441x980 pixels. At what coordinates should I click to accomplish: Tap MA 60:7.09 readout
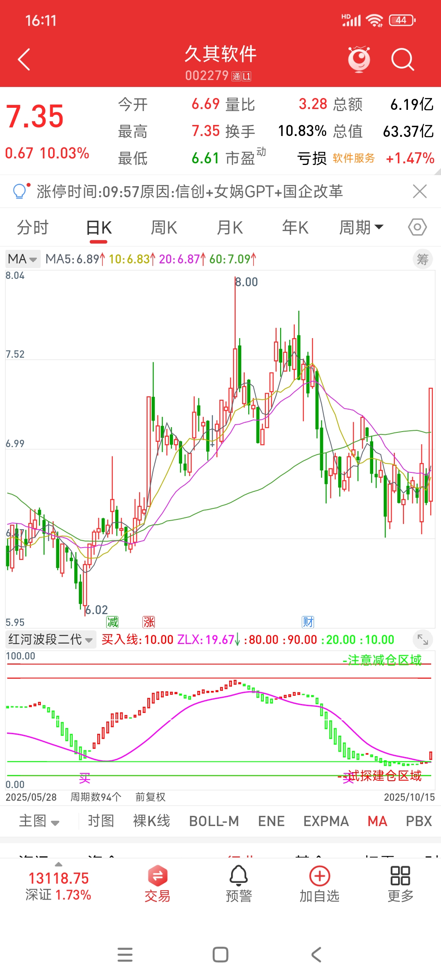[x=233, y=259]
